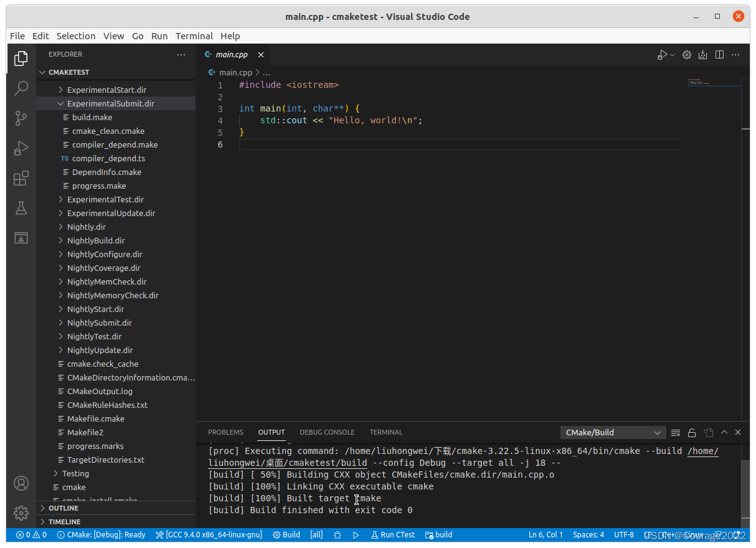The image size is (756, 548).
Task: Expand the NightlyBuild.dir folder
Action: click(116, 241)
